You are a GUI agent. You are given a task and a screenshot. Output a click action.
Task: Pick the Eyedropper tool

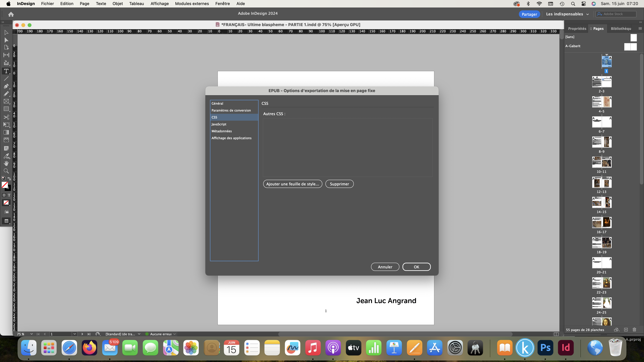tap(6, 156)
